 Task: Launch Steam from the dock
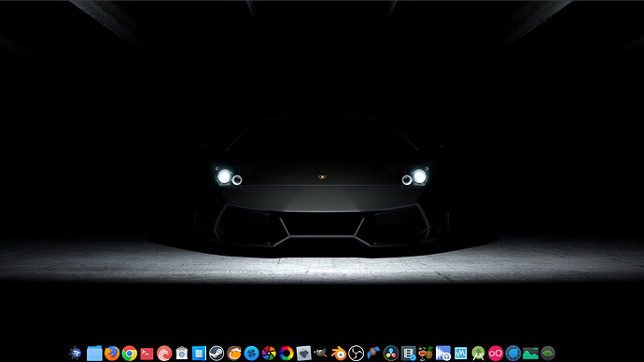[217, 353]
